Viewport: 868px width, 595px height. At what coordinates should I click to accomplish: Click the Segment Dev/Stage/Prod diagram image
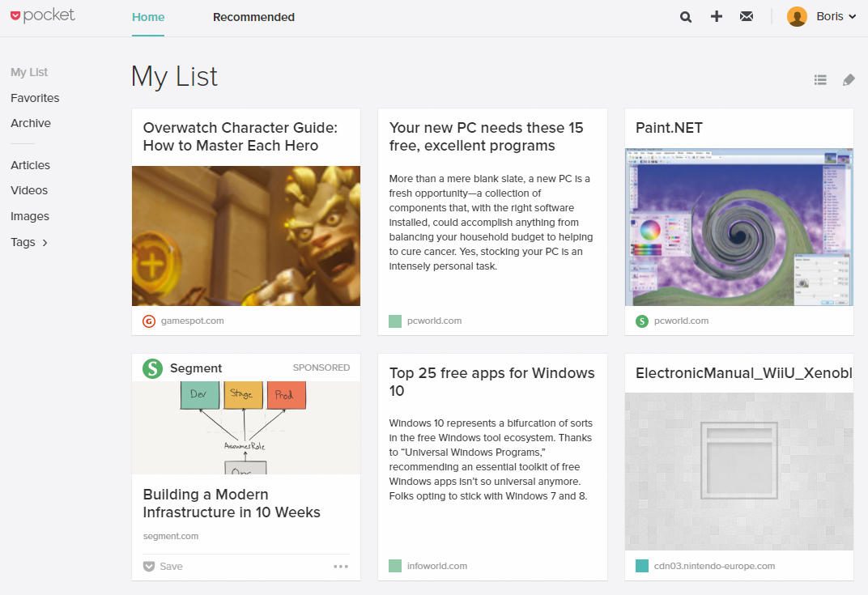point(246,427)
